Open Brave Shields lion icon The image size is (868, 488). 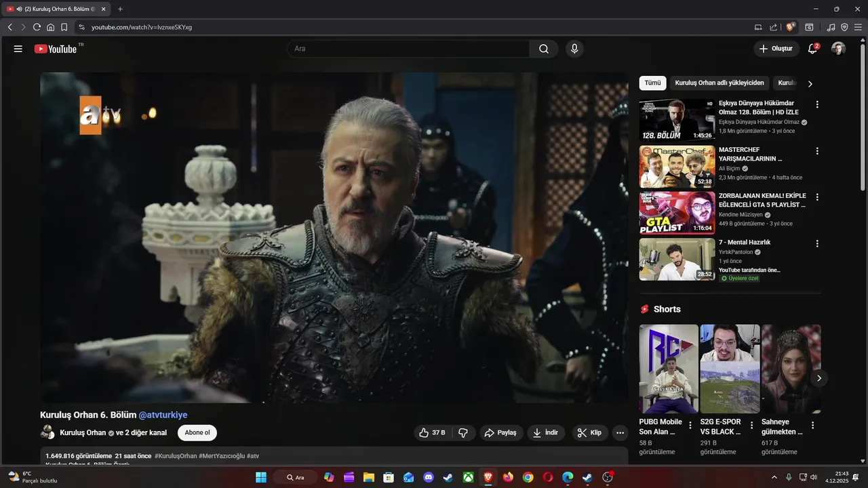point(790,27)
